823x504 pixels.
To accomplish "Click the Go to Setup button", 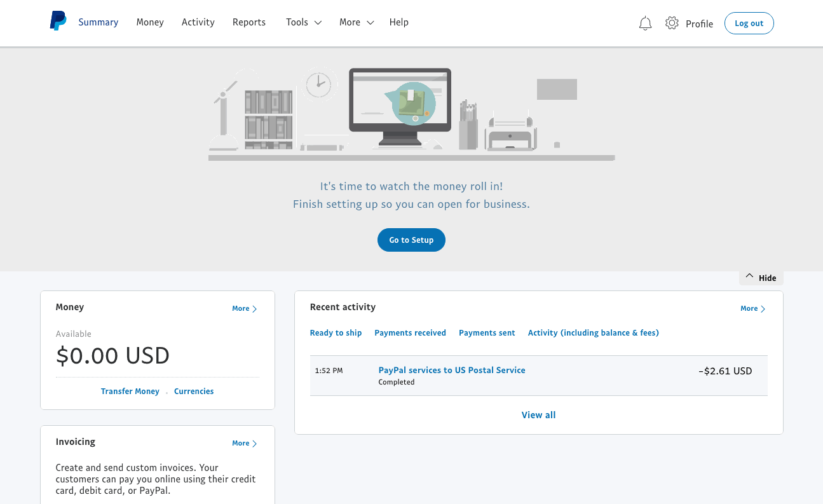I will pos(411,240).
